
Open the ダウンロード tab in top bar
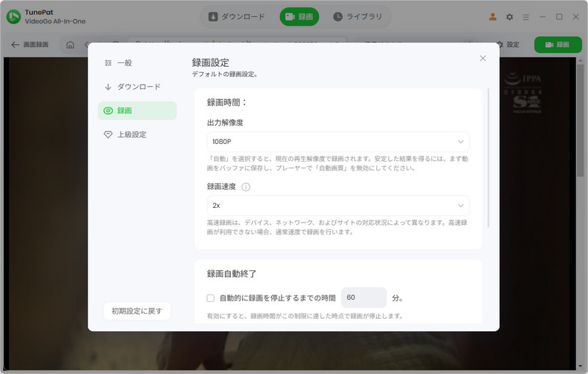pos(237,17)
